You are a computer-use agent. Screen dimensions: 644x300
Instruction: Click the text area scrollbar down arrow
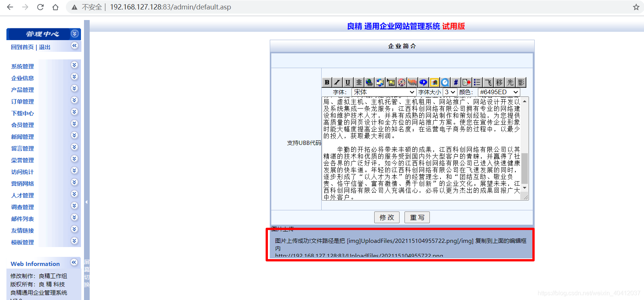524,188
